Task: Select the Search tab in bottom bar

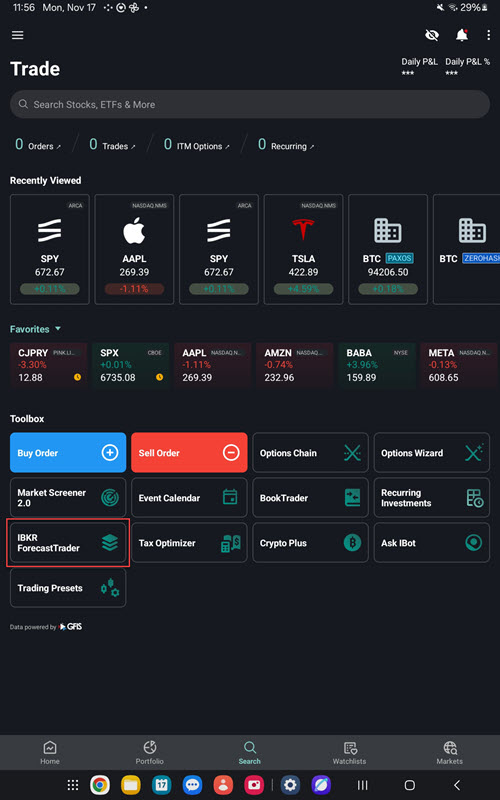Action: [249, 753]
